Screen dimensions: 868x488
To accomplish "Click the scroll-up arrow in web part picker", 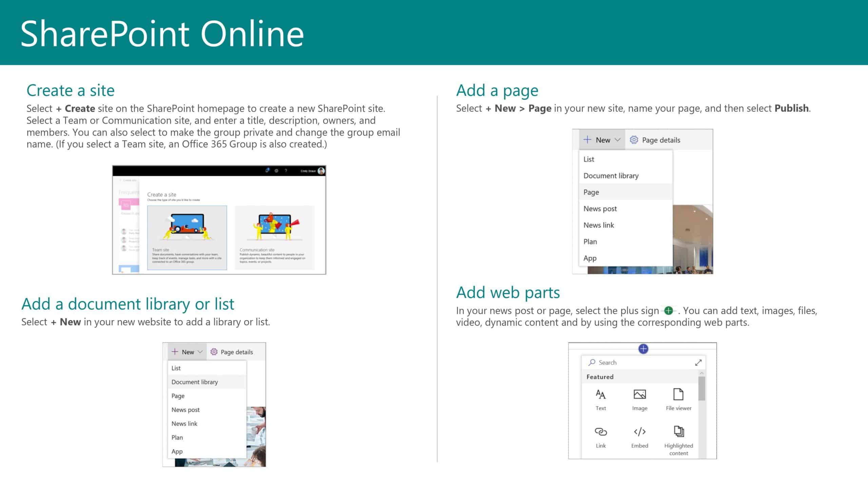I will click(x=702, y=373).
